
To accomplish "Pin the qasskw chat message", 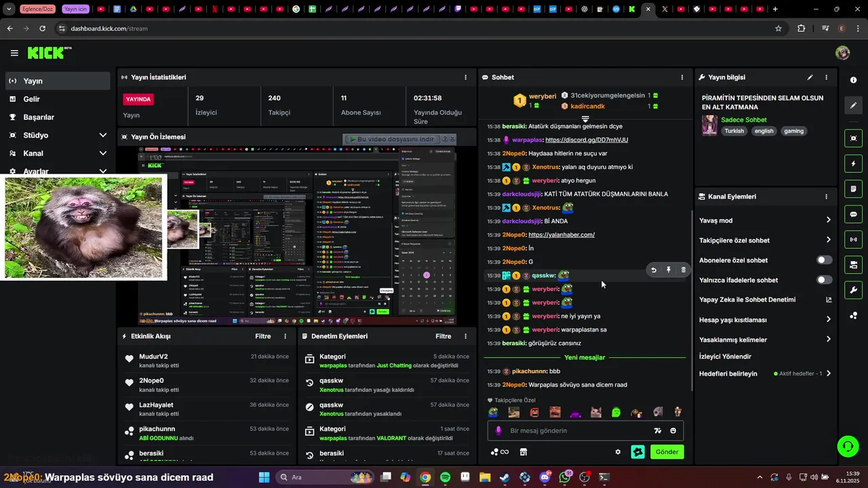I will (x=669, y=270).
